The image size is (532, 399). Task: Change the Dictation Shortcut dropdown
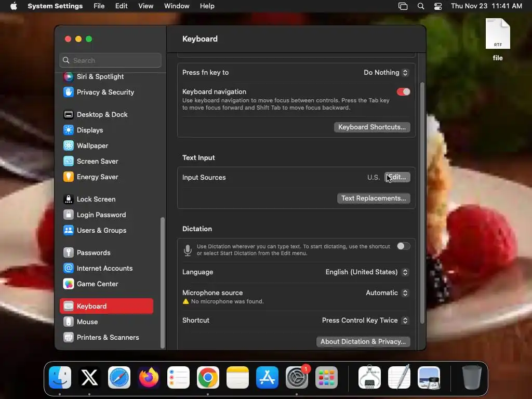pyautogui.click(x=365, y=321)
